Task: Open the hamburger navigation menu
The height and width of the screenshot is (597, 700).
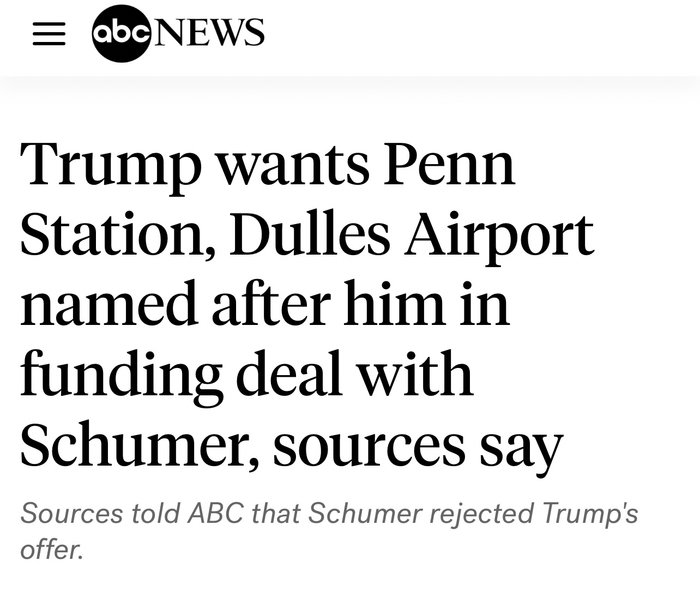Action: point(49,34)
